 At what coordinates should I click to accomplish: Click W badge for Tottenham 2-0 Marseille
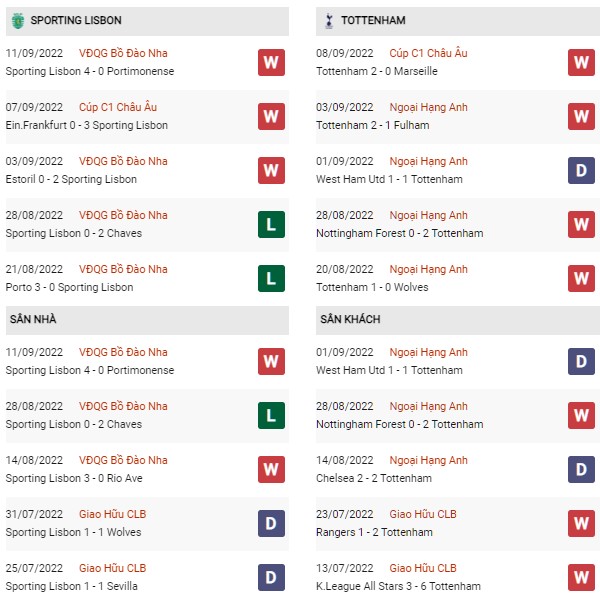[x=581, y=62]
